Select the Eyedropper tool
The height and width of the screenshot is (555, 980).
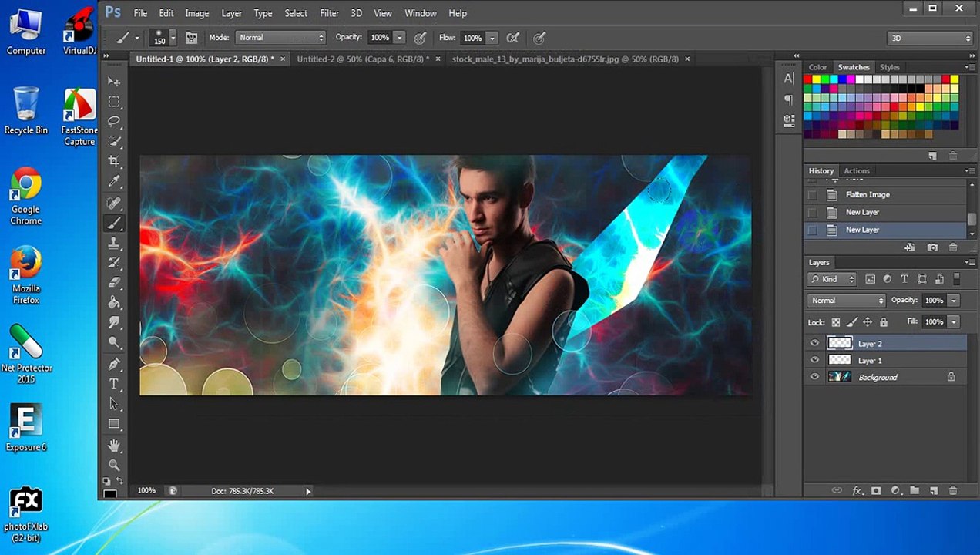[114, 181]
